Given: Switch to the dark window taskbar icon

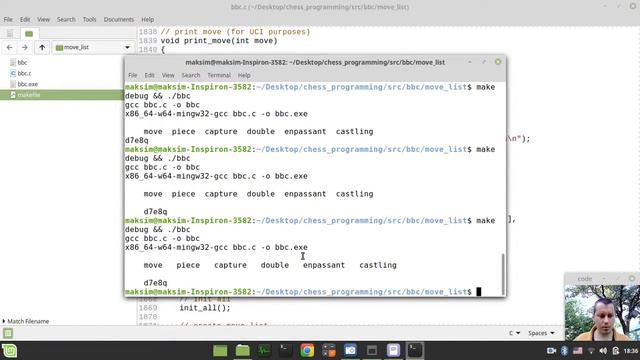Looking at the screenshot, I should (x=372, y=351).
